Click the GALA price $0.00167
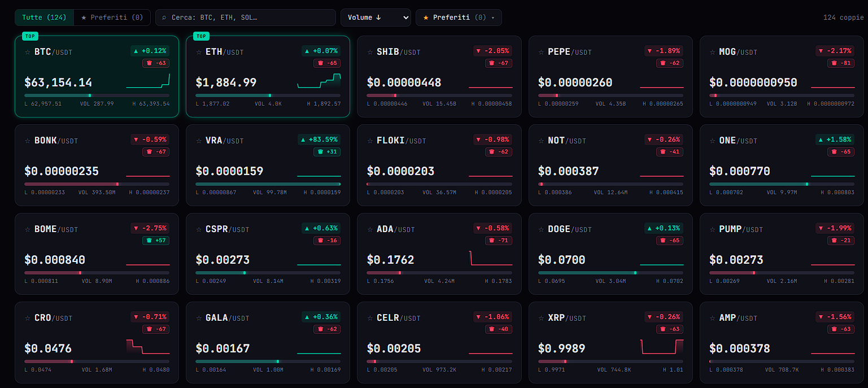The height and width of the screenshot is (388, 868). click(x=223, y=348)
